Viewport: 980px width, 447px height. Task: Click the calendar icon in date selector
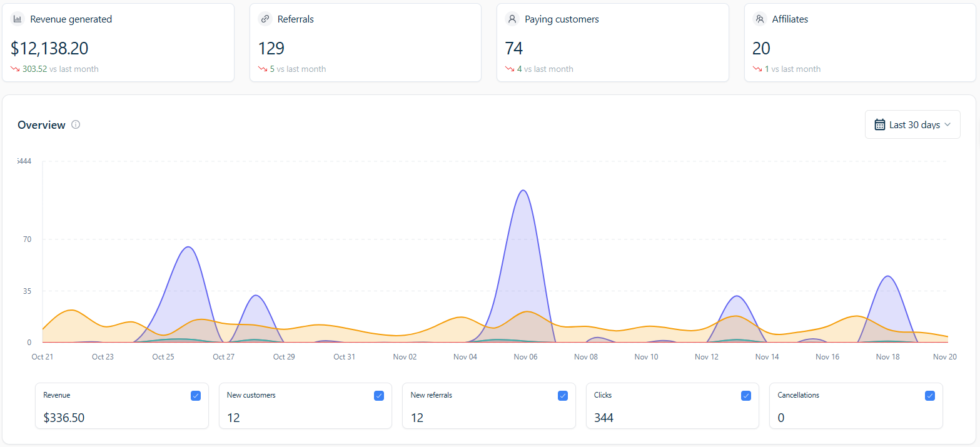[x=879, y=124]
